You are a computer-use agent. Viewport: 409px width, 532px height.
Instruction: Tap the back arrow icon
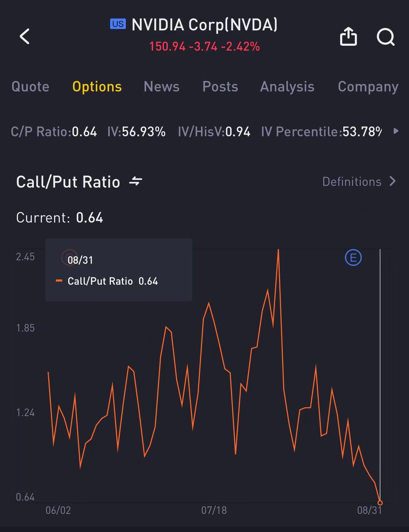coord(24,36)
